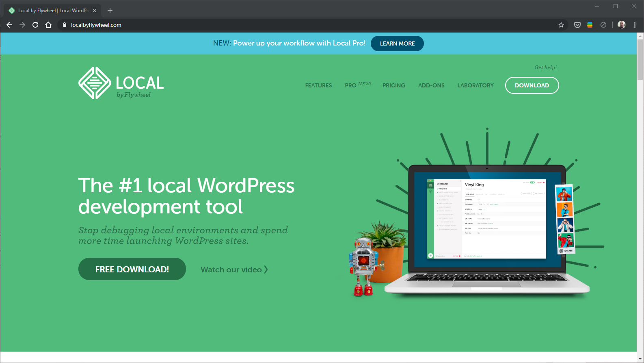Open a new browser tab
Screen dimensions: 644x363
[110, 11]
